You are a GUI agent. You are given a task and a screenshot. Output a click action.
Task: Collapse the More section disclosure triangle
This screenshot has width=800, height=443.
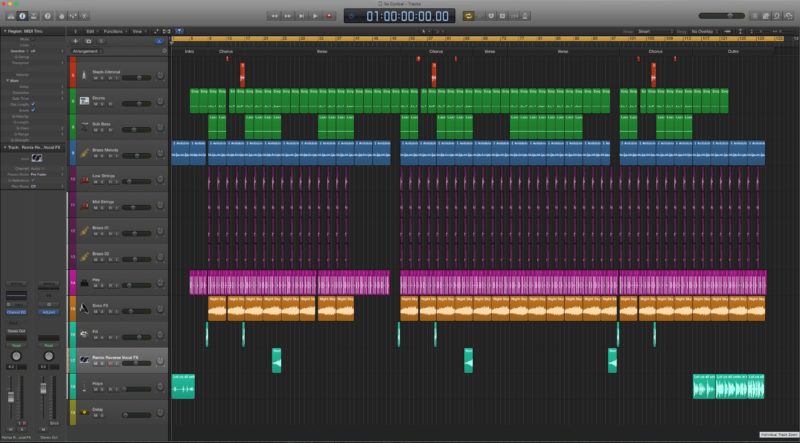click(x=7, y=81)
